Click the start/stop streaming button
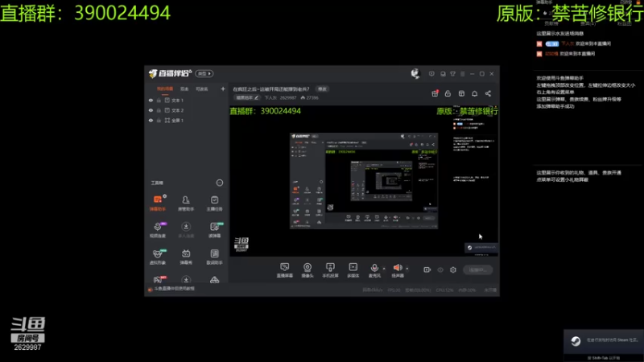The image size is (644, 362). pyautogui.click(x=477, y=269)
